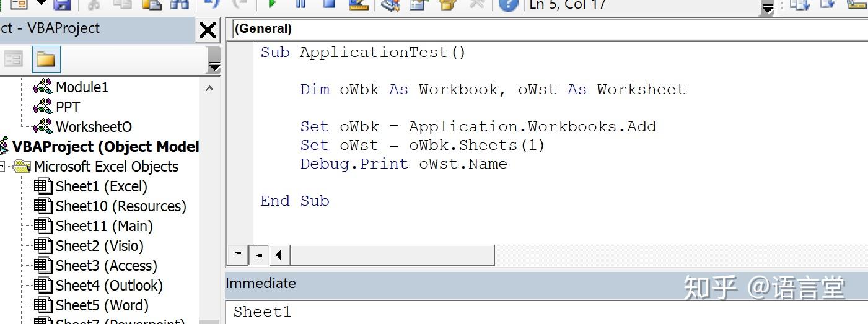Click the Save icon in toolbar
868x324 pixels.
pyautogui.click(x=61, y=4)
